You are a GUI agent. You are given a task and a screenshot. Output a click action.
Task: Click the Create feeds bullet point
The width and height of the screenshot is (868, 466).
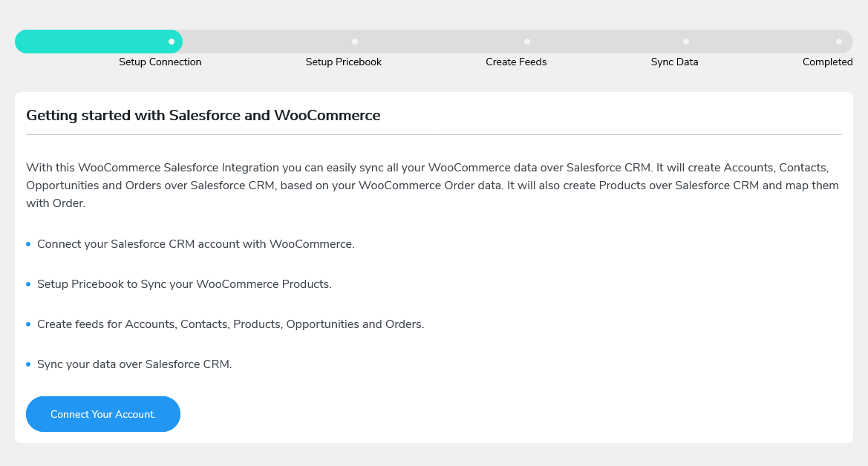[232, 324]
